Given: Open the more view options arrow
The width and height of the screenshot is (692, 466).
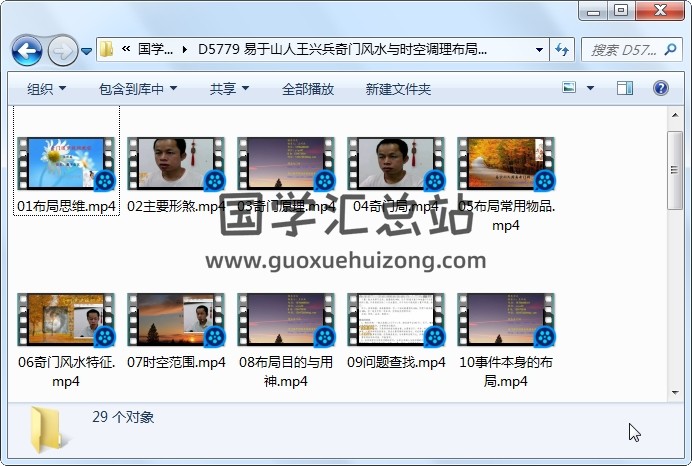Looking at the screenshot, I should click(x=590, y=88).
